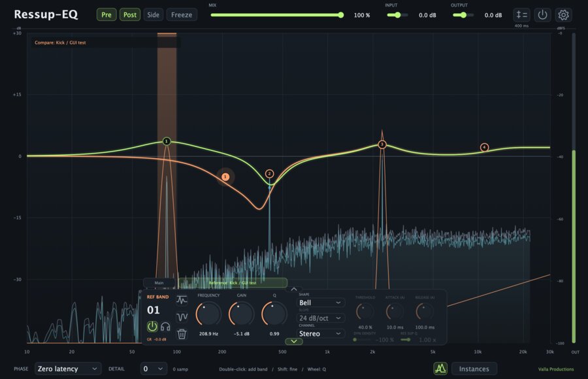Click the 10.0 ms attack value
The image size is (588, 379).
pos(395,327)
